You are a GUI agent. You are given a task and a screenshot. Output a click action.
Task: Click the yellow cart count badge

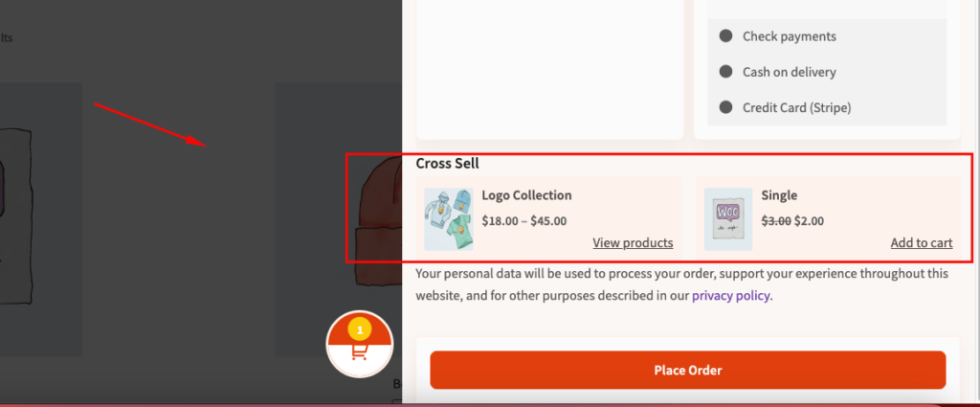click(360, 329)
